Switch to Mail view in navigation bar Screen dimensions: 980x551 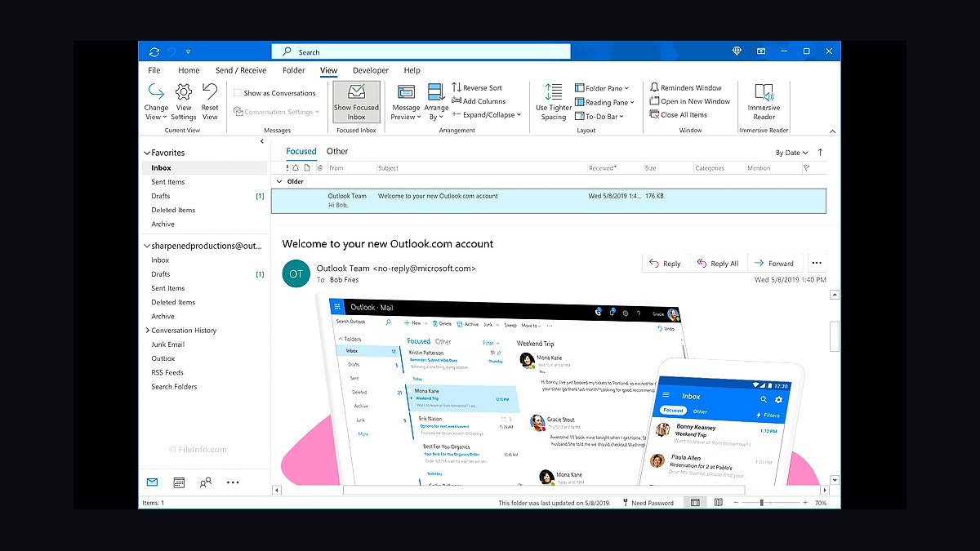click(152, 482)
